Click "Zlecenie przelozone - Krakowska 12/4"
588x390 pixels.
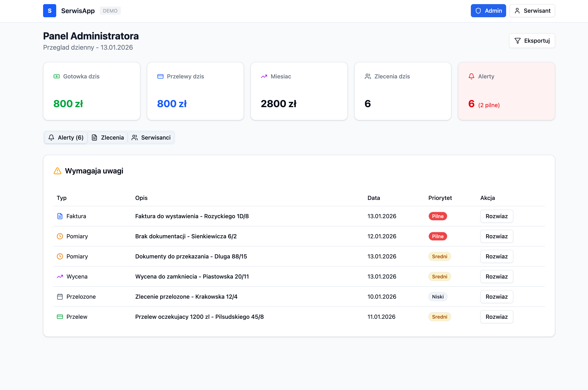tap(186, 297)
